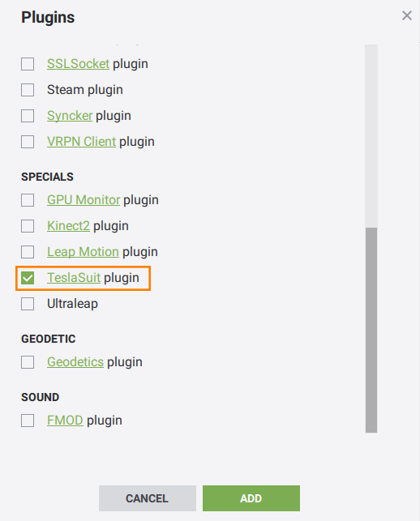Enable the Syncker plugin checkbox
This screenshot has height=521, width=420.
coord(28,116)
